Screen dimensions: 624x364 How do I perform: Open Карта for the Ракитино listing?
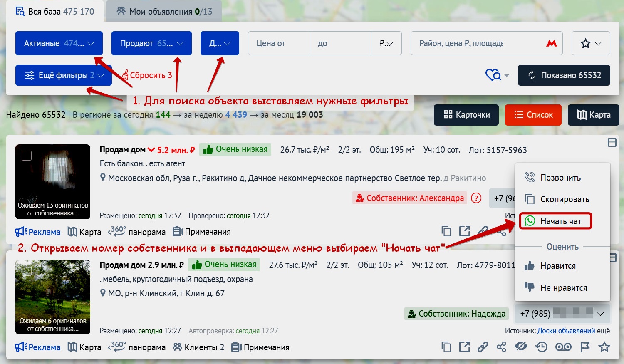click(84, 232)
